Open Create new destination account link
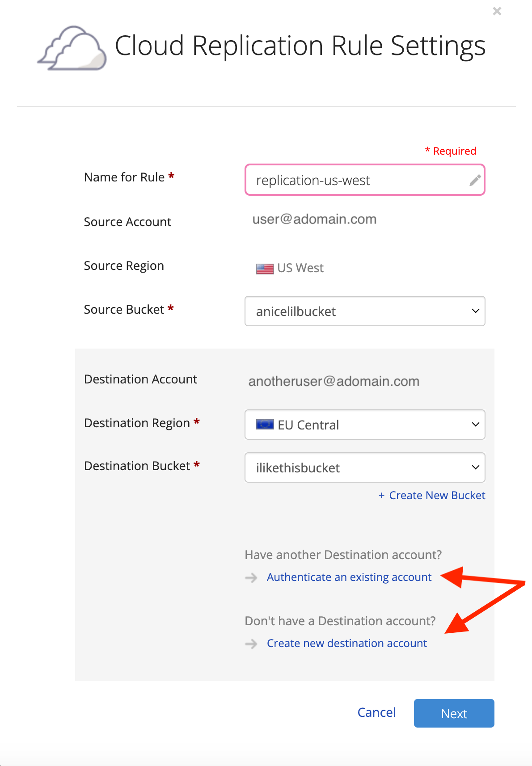Screen dimensions: 532x766 (x=347, y=644)
